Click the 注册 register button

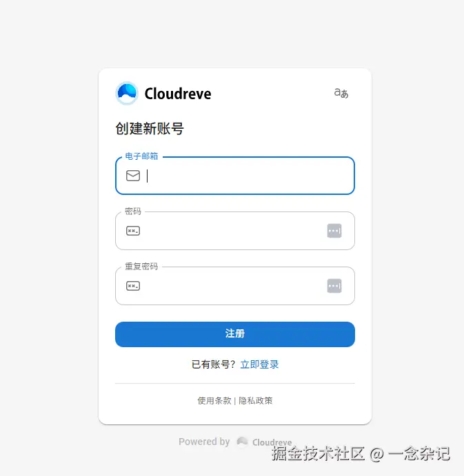click(235, 334)
